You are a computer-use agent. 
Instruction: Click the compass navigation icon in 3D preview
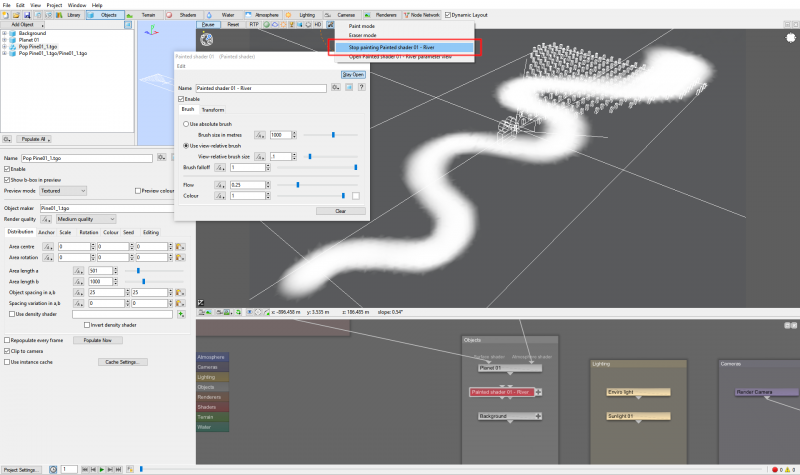tap(207, 39)
